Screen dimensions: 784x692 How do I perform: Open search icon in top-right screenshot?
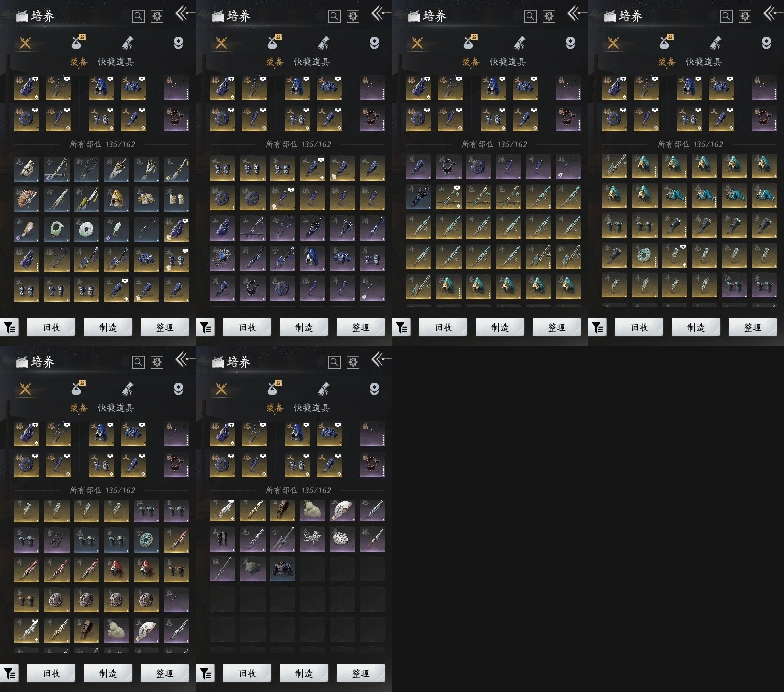[x=726, y=16]
